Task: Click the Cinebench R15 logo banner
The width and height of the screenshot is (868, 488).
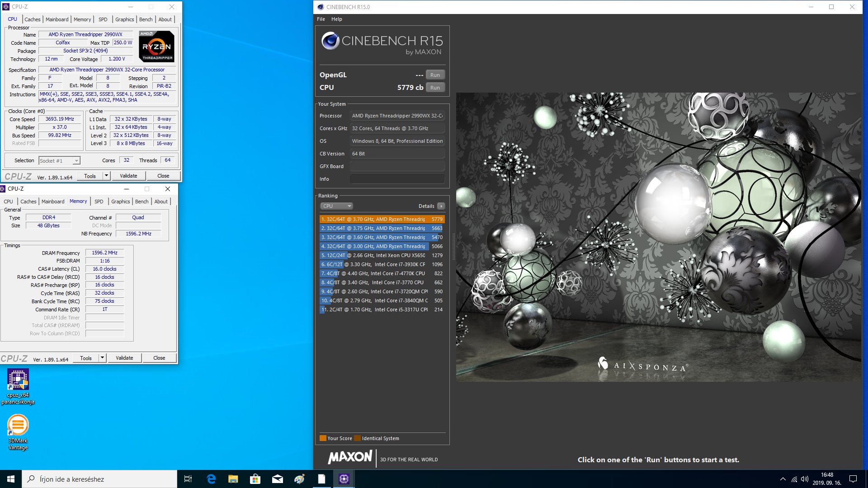Action: pyautogui.click(x=382, y=44)
